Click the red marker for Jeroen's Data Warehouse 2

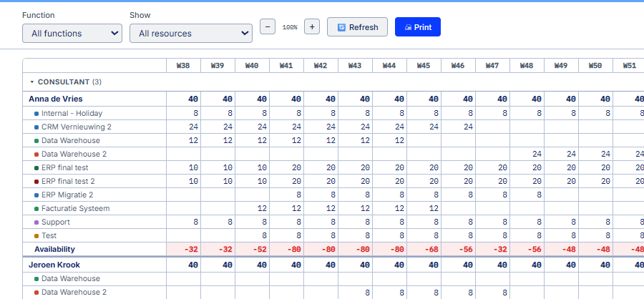tap(36, 293)
